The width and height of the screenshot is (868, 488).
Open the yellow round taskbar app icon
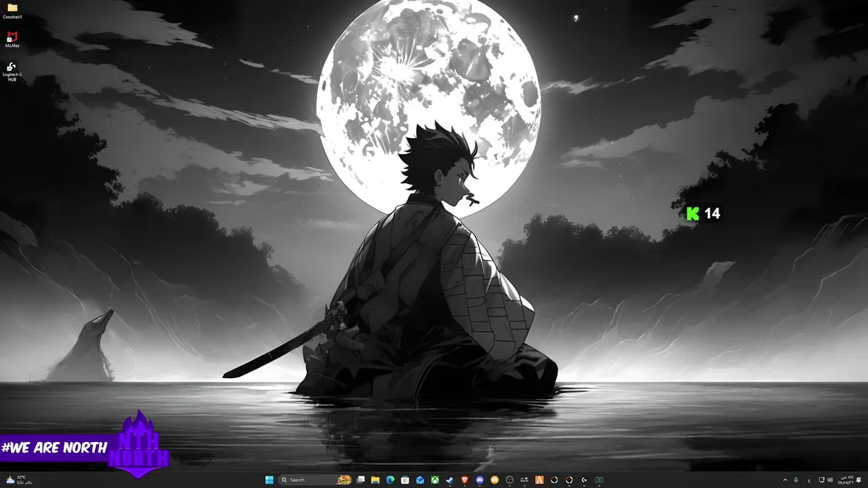pyautogui.click(x=494, y=480)
